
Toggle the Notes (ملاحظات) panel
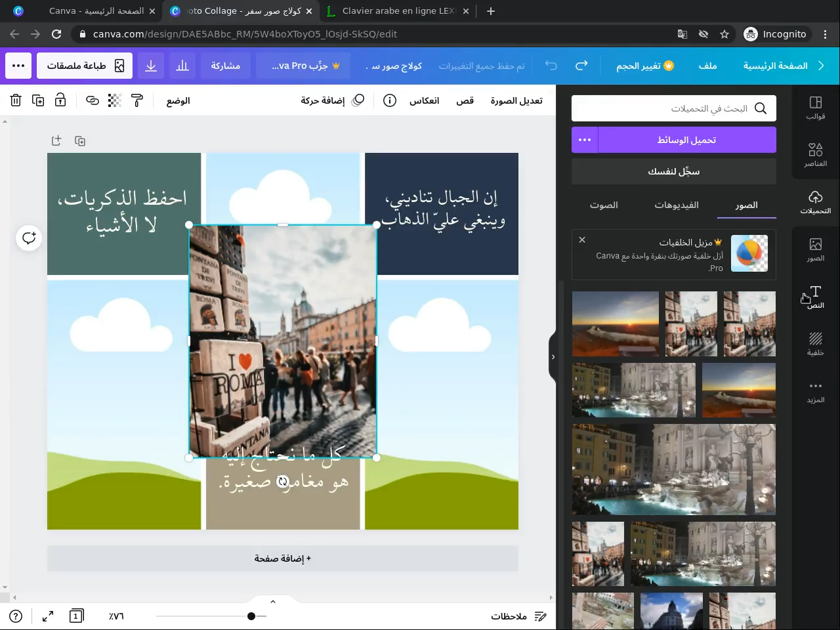(x=518, y=616)
